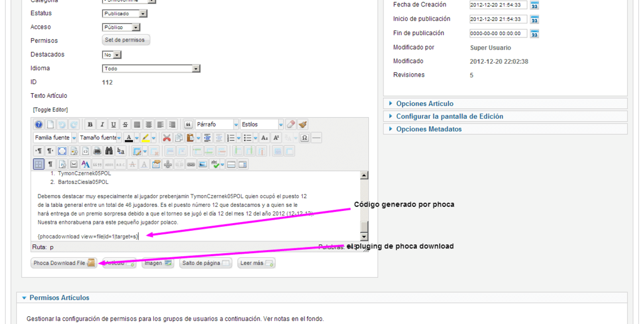Click the Toggle Editor link
Screen dimensions: 644x324
pos(50,110)
